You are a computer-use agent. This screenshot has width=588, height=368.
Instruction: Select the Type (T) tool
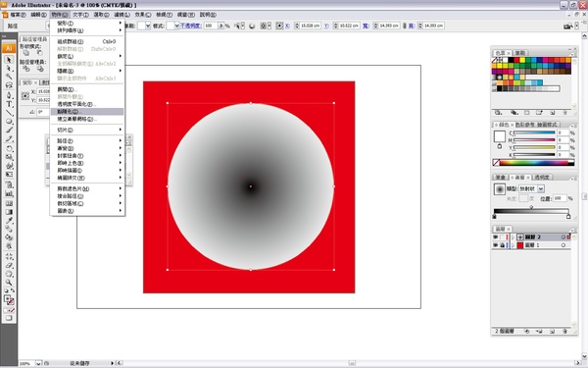[9, 104]
